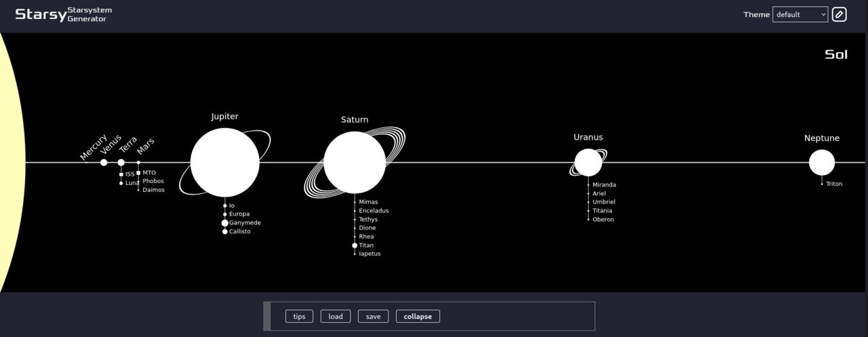Click the load button

(x=336, y=317)
